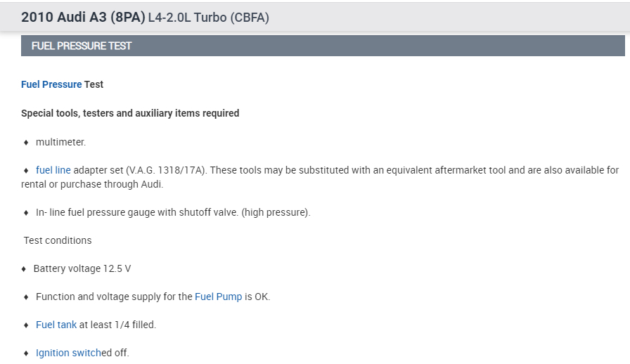Click the bullet before "Battery voltage 12.5 V"
Viewport: 630px width, 364px height.
pos(24,269)
